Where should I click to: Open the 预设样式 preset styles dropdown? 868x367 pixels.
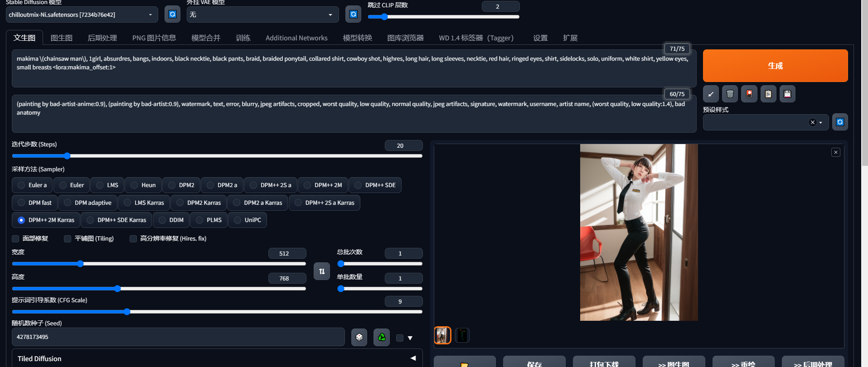click(x=766, y=122)
